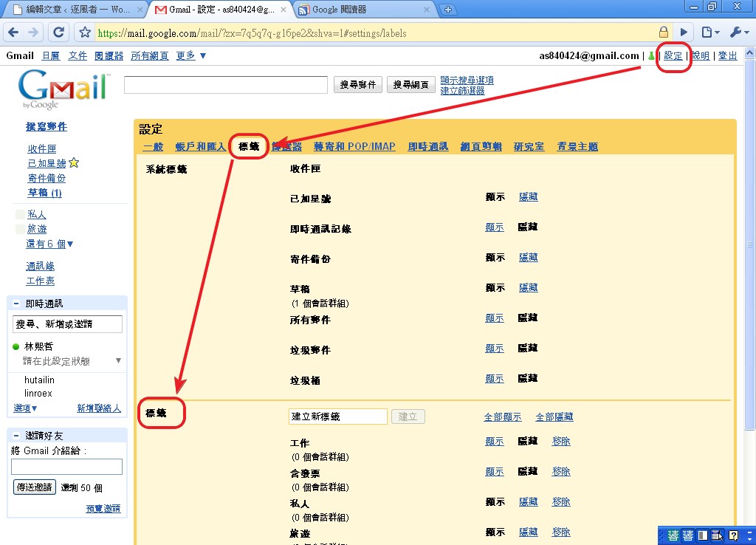Open the 帳戶和匯入 settings tab
This screenshot has height=545, width=756.
tap(200, 147)
